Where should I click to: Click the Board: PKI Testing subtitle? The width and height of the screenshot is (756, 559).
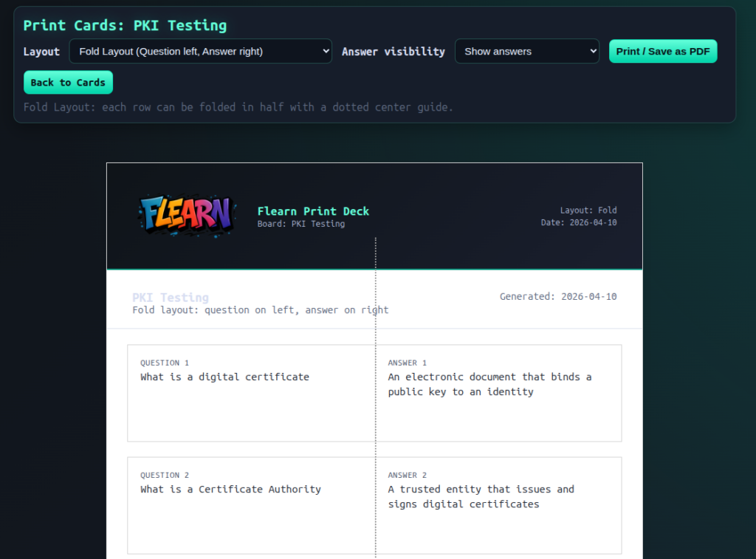300,224
